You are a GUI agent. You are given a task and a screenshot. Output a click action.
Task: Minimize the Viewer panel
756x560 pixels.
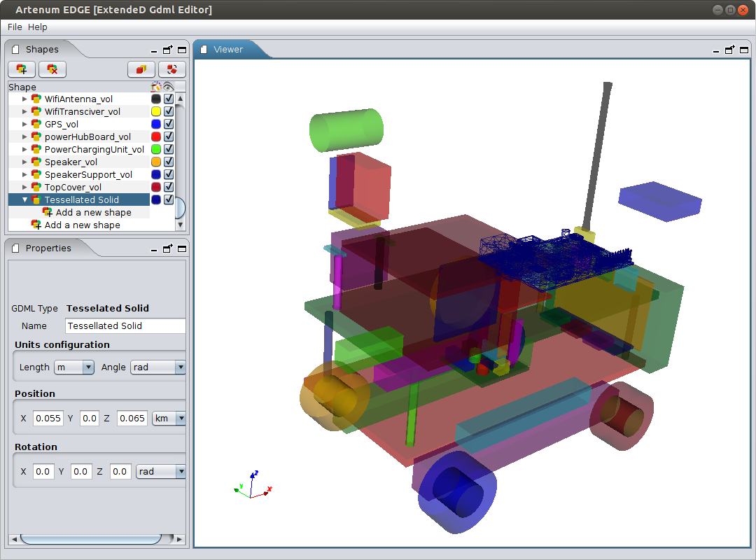coord(716,50)
